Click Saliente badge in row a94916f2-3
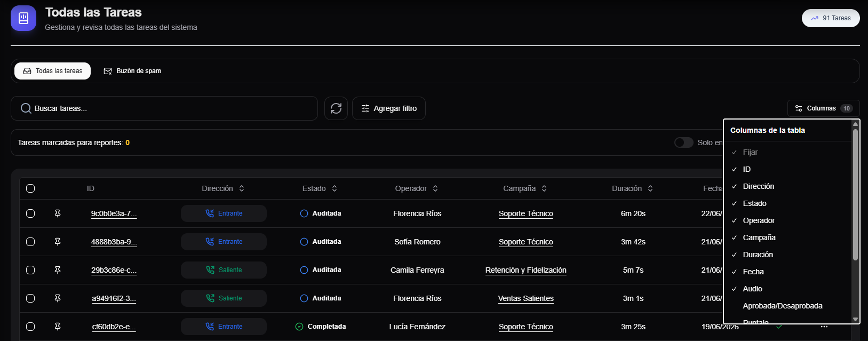868x341 pixels. (x=224, y=298)
